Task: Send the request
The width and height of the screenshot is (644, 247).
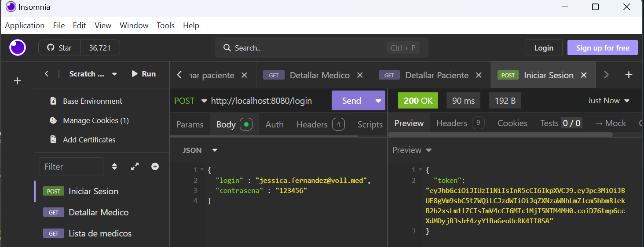Action: click(x=351, y=101)
